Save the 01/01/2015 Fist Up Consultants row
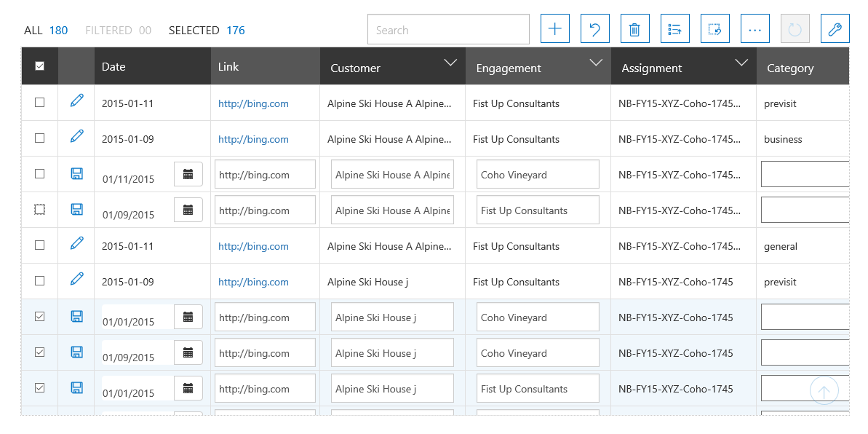The width and height of the screenshot is (868, 434). point(77,387)
